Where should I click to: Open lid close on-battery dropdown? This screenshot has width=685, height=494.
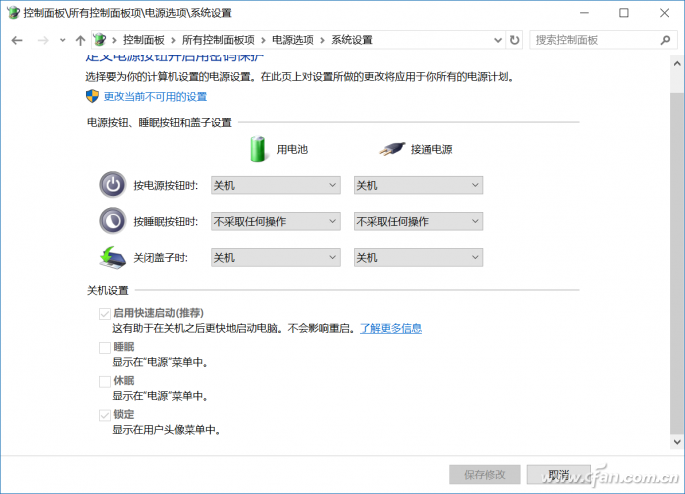[x=276, y=258]
